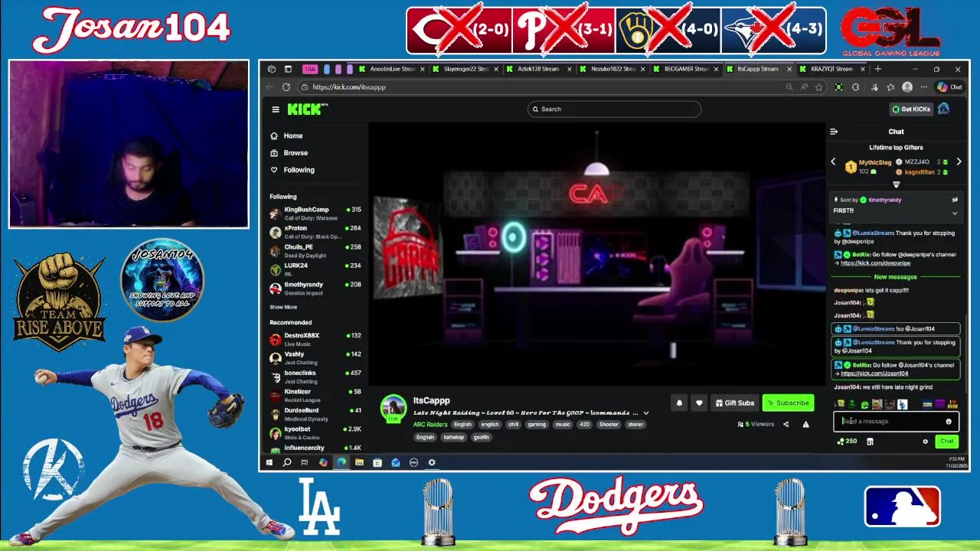Open taskbar Search
980x551 pixels.
(x=287, y=462)
